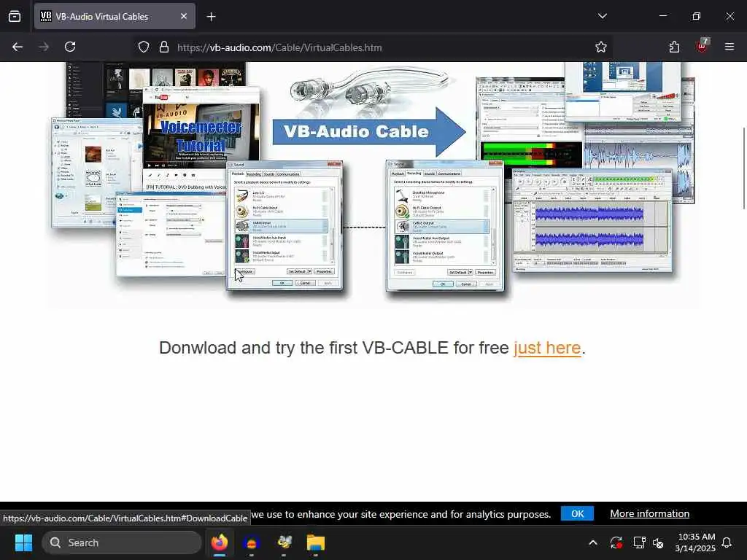747x560 pixels.
Task: Open File Explorer from the taskbar
Action: point(316,542)
